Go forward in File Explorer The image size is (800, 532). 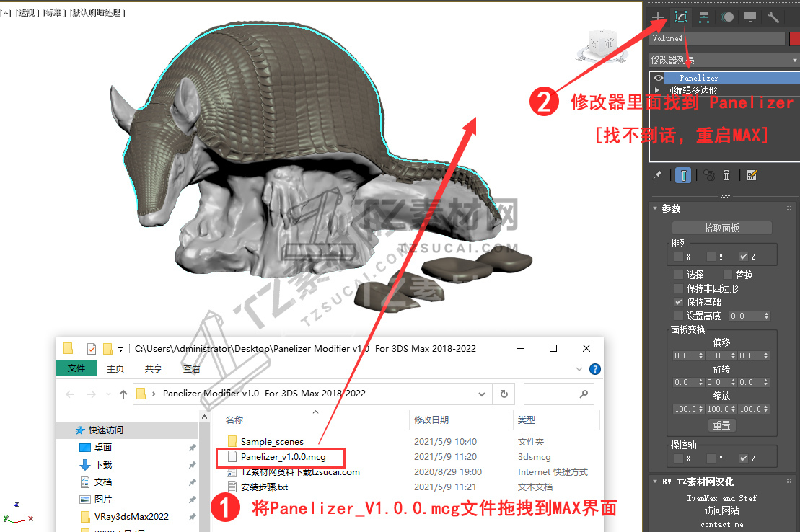pos(92,394)
